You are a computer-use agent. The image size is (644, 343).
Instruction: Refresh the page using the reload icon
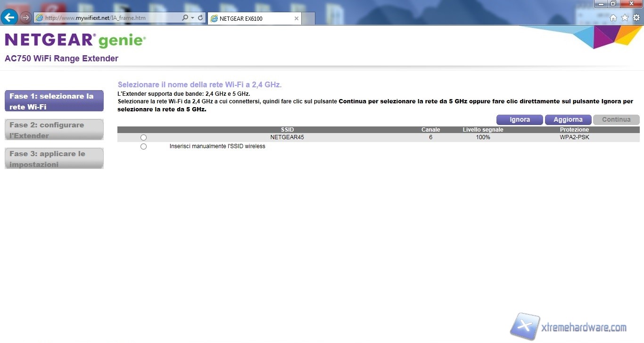click(x=200, y=18)
